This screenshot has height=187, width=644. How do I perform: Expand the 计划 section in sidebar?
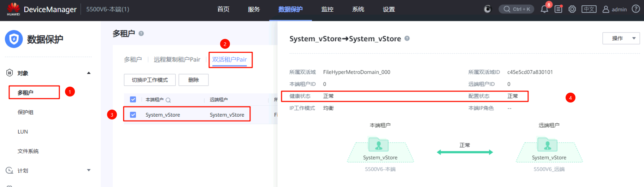click(x=89, y=170)
